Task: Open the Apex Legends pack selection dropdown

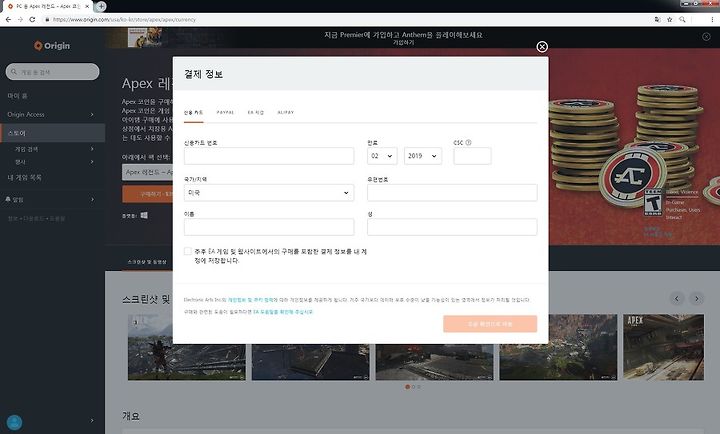Action: [x=147, y=172]
